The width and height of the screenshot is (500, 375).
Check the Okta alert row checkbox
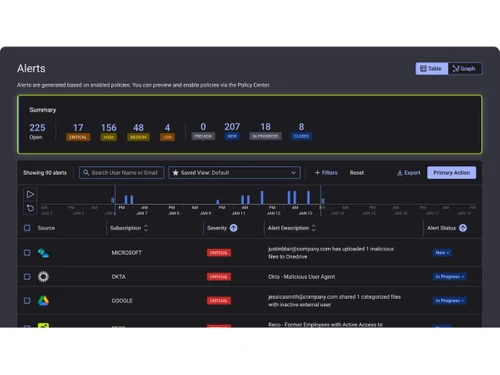27,277
